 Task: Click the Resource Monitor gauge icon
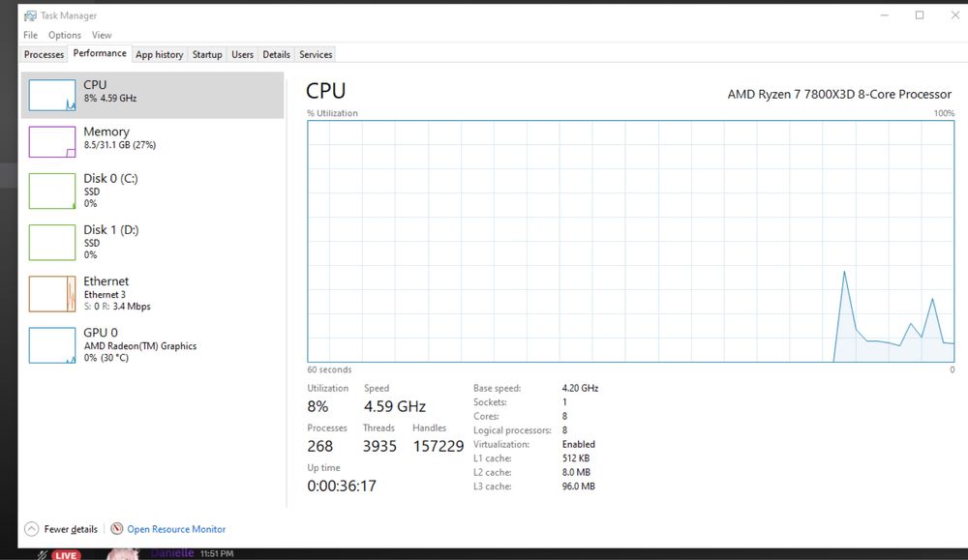click(117, 529)
